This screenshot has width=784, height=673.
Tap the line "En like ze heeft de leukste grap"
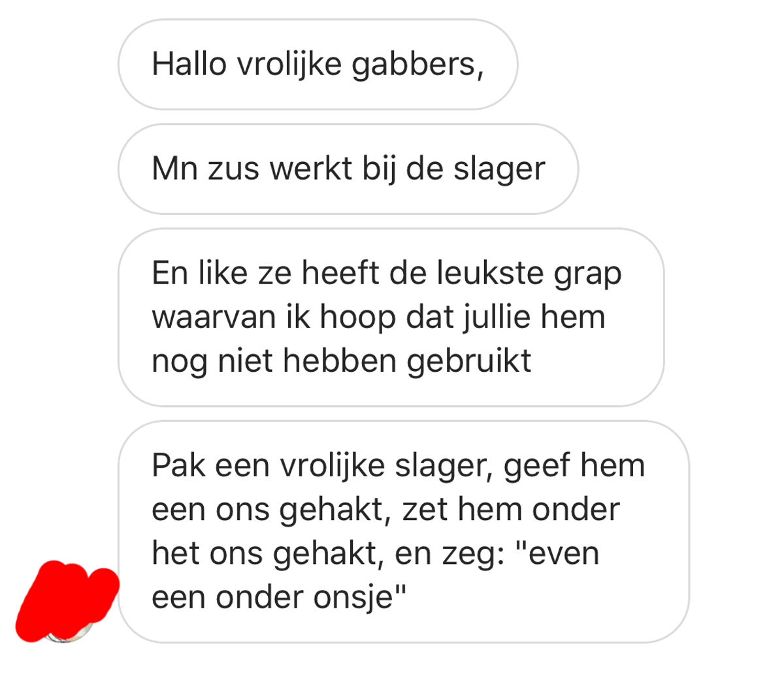click(386, 273)
